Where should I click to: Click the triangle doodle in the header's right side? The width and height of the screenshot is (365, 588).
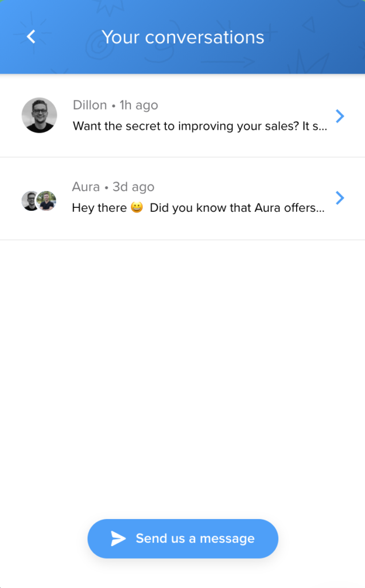coord(308,24)
